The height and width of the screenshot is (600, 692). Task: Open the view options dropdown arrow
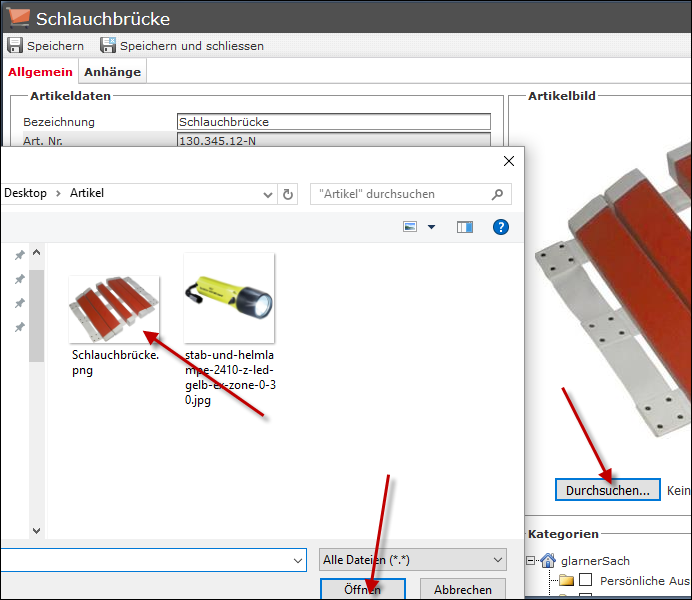pyautogui.click(x=432, y=227)
